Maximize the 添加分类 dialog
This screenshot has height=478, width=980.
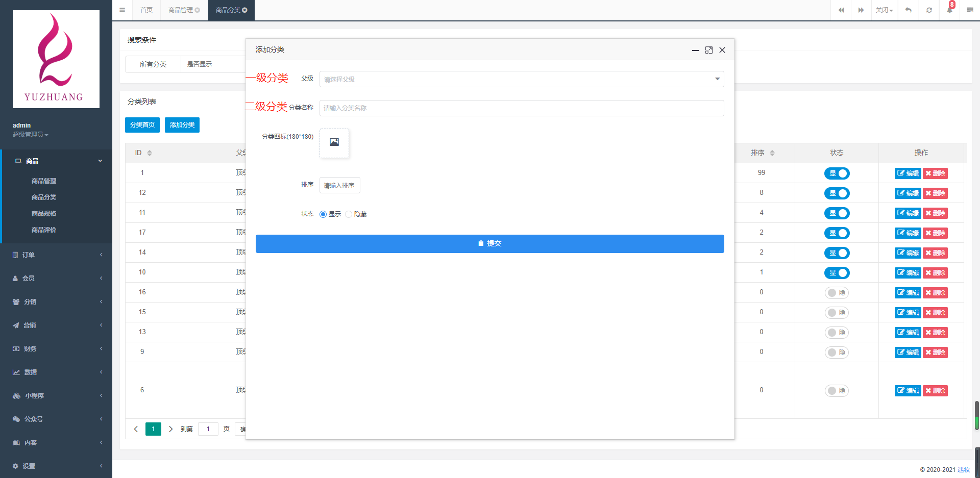(709, 50)
